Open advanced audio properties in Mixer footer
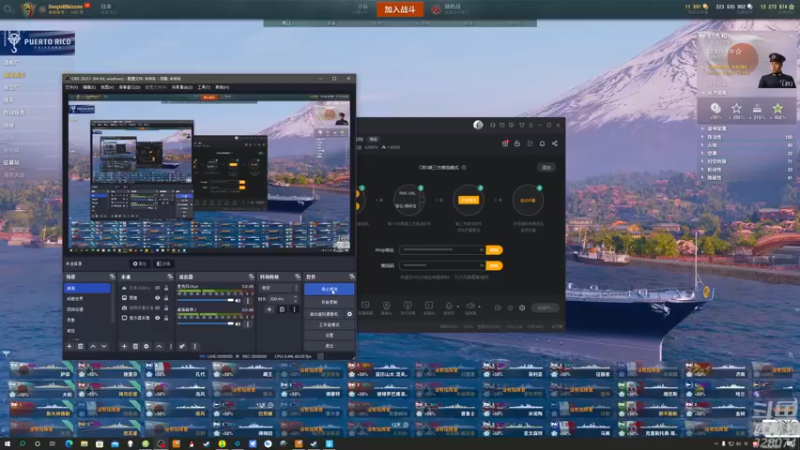Screen dimensions: 800x450 (182, 346)
